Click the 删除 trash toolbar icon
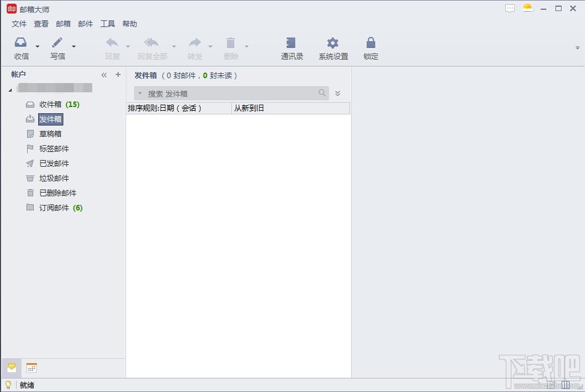This screenshot has width=585, height=392. pos(231,42)
